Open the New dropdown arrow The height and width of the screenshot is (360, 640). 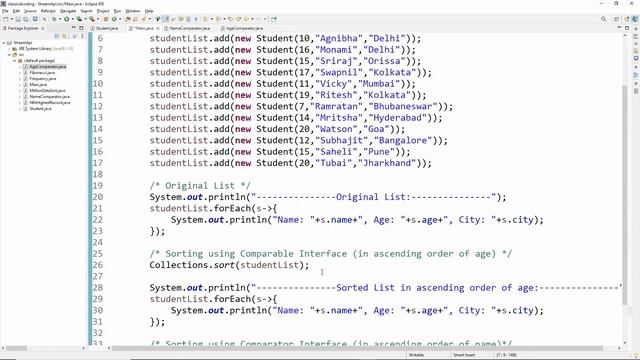pos(12,19)
